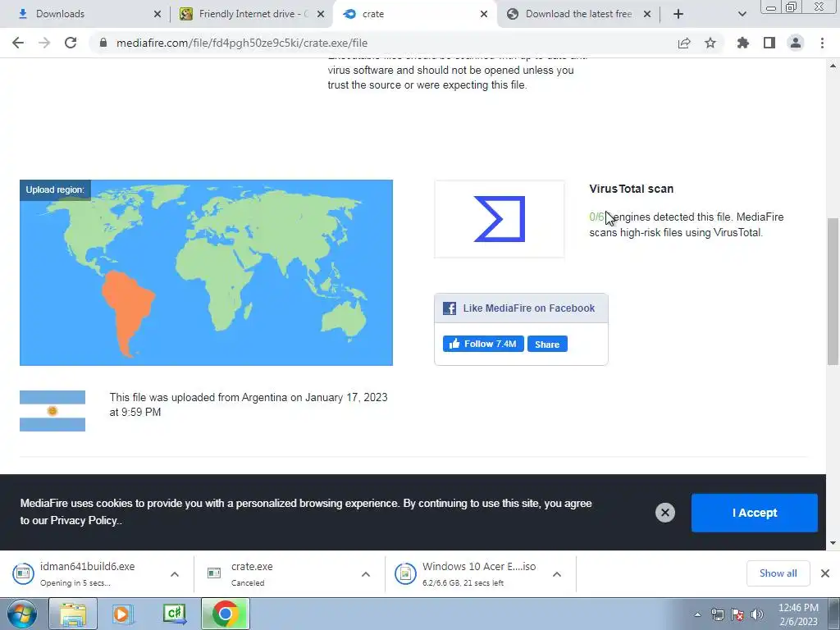
Task: Open the Chrome profile avatar
Action: (x=796, y=43)
